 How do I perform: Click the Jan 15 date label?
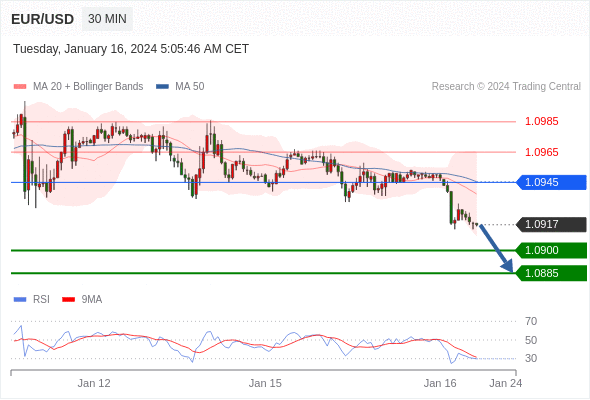[x=265, y=383]
